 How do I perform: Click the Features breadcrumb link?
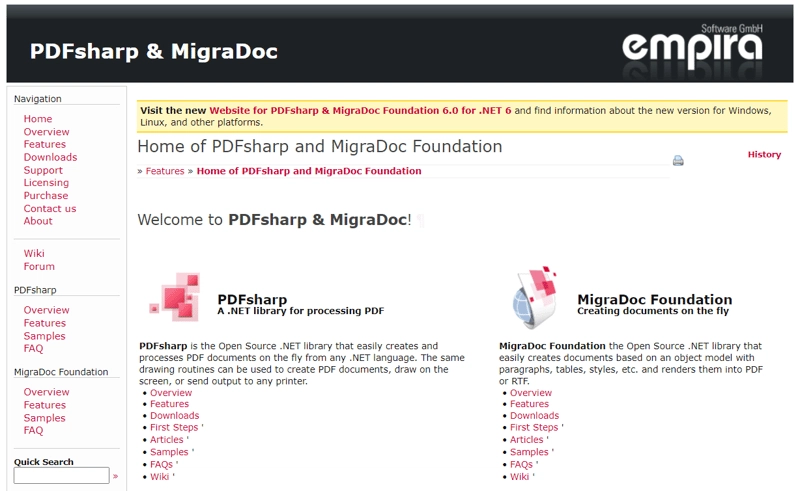[x=165, y=171]
